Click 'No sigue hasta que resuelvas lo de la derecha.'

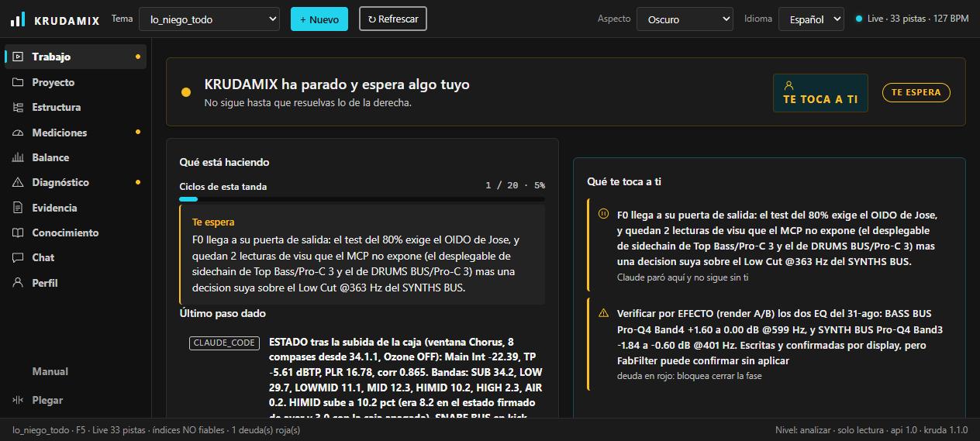point(308,102)
